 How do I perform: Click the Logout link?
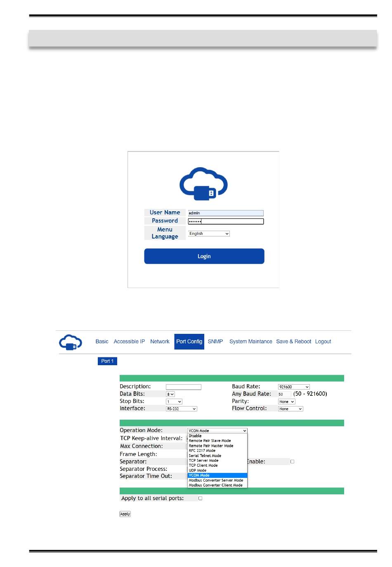coord(323,342)
